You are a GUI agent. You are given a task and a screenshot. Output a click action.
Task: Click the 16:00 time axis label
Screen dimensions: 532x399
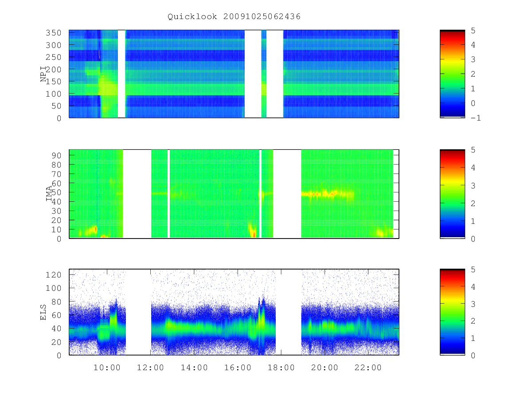238,368
